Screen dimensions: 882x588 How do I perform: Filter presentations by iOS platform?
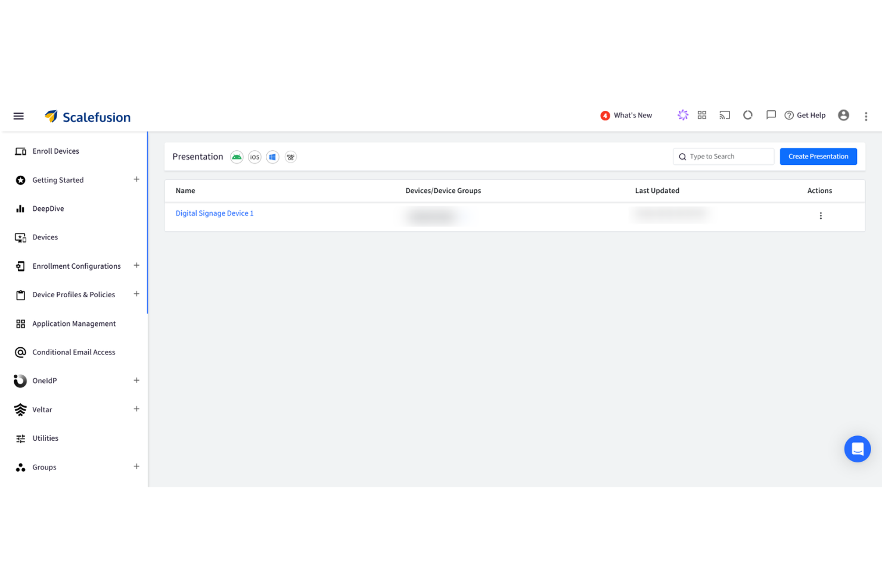coord(254,157)
